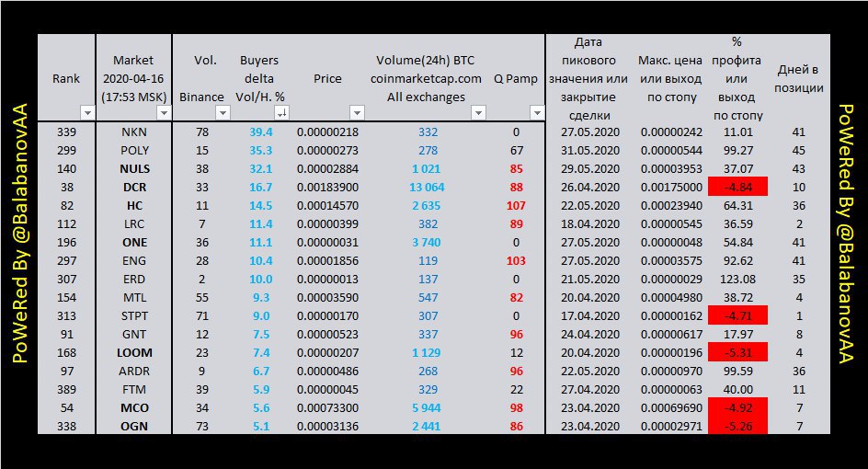
Task: Select the price cell 0.00000013
Action: (x=327, y=279)
